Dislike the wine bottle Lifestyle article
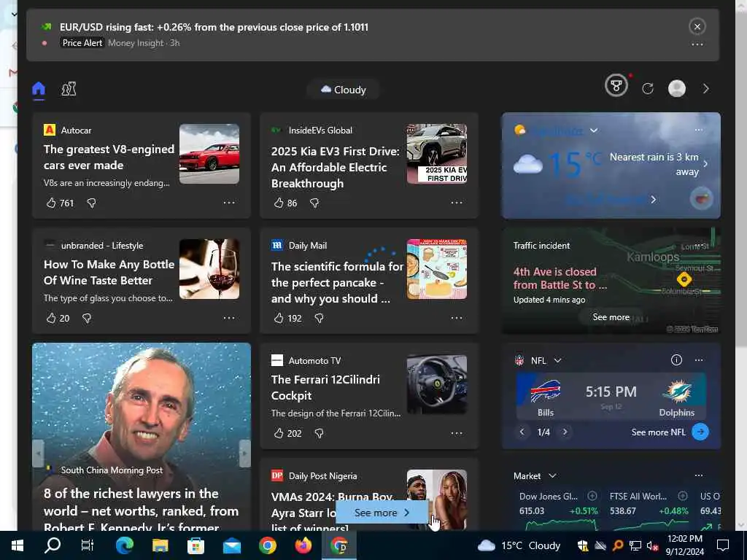747x560 pixels. pos(87,318)
